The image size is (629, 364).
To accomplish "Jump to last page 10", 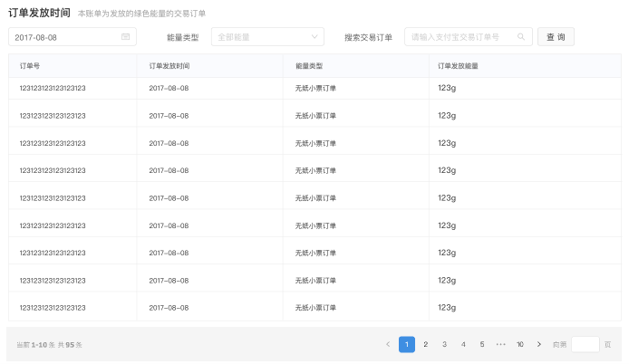I will (x=520, y=344).
